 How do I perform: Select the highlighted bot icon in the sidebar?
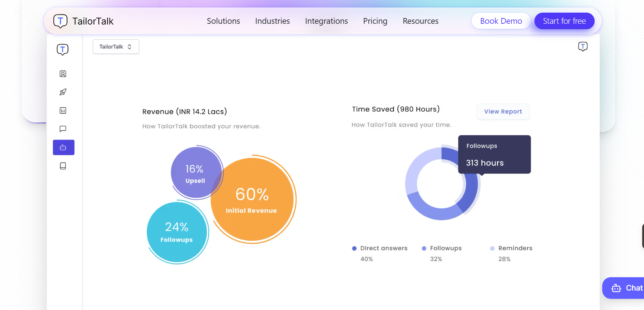(63, 147)
